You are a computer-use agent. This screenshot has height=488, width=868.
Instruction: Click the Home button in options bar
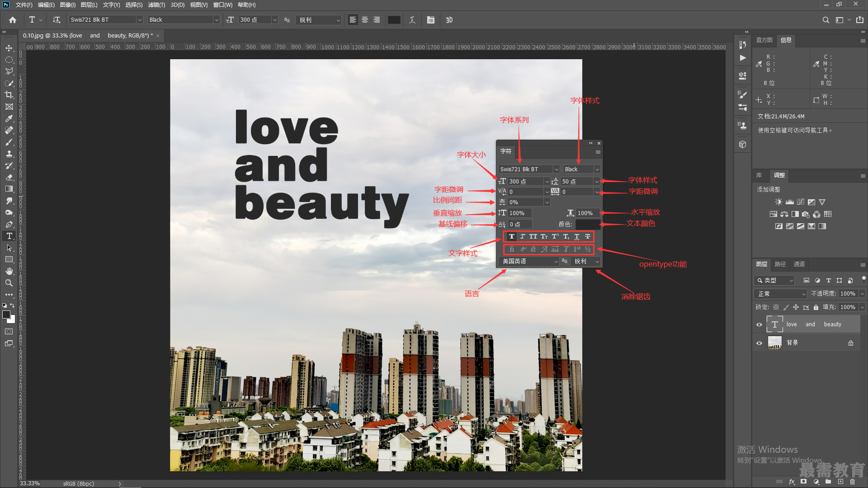click(13, 20)
